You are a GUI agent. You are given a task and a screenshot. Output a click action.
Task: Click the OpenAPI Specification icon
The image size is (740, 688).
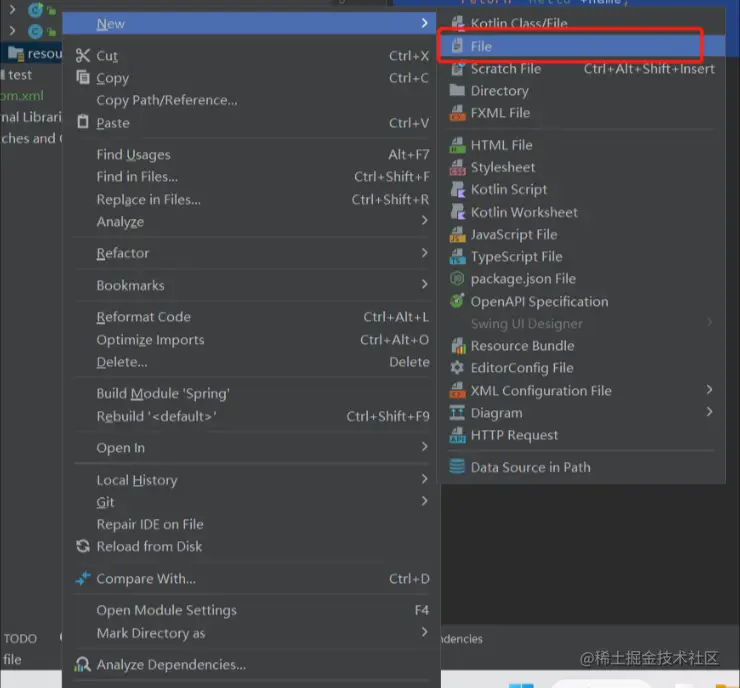pos(457,301)
